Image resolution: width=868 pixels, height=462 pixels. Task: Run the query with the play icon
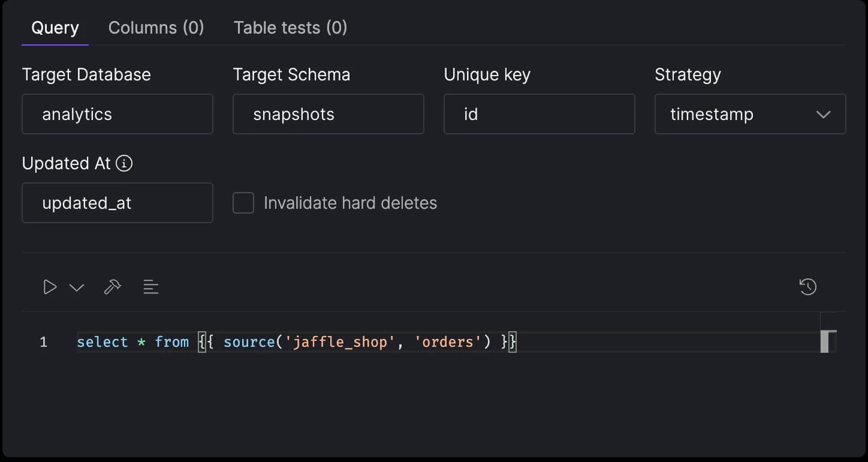point(50,287)
